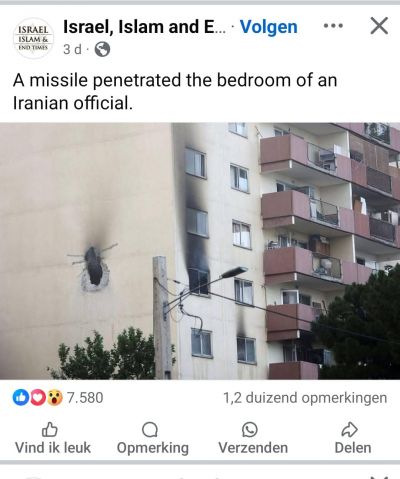This screenshot has height=479, width=400.
Task: Open the three-dot post options menu
Action: (x=333, y=26)
